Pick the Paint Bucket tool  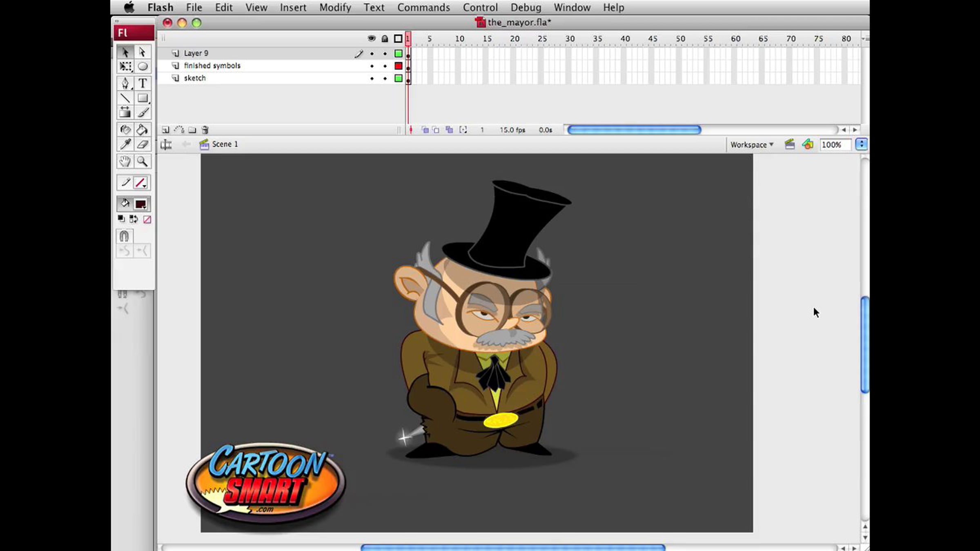click(x=142, y=130)
